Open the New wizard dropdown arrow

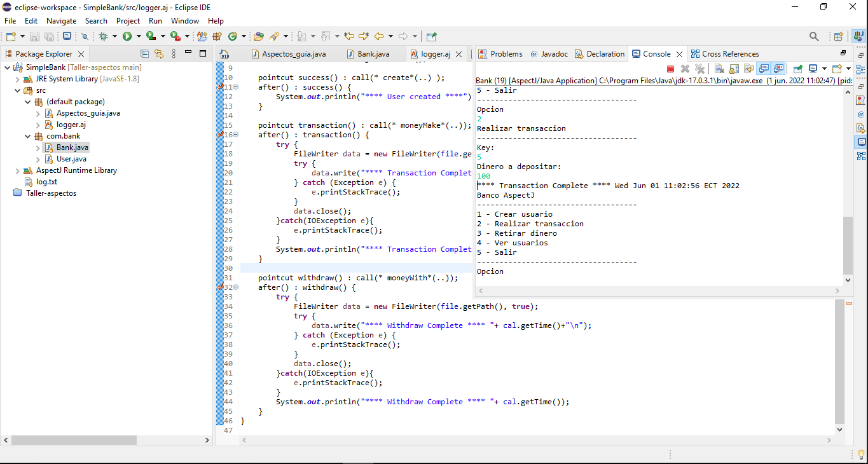22,36
